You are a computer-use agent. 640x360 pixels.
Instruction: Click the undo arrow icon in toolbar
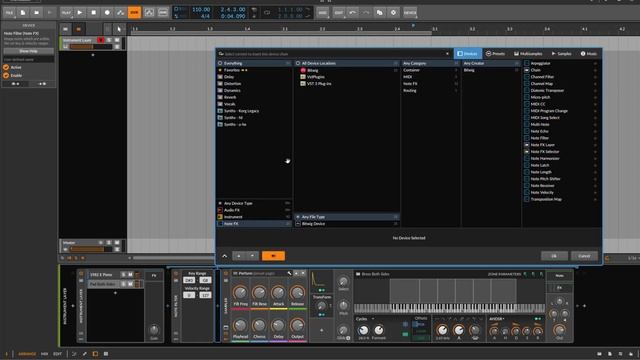pyautogui.click(x=352, y=13)
